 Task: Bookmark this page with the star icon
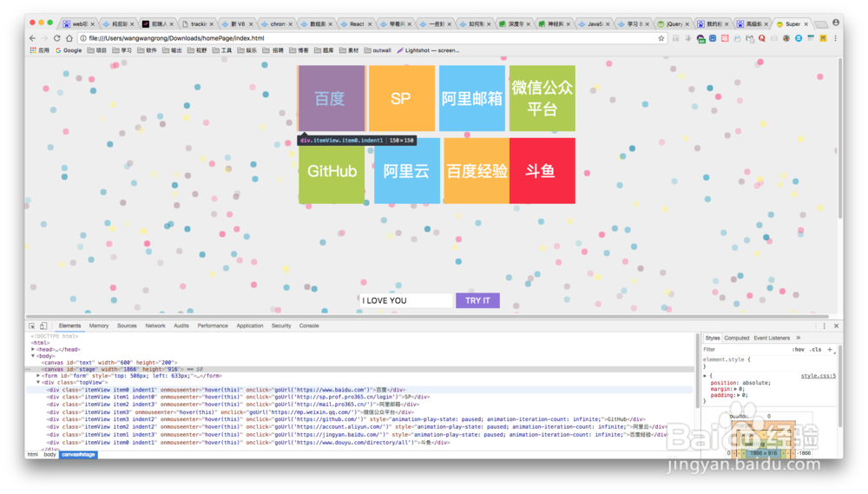(x=661, y=38)
